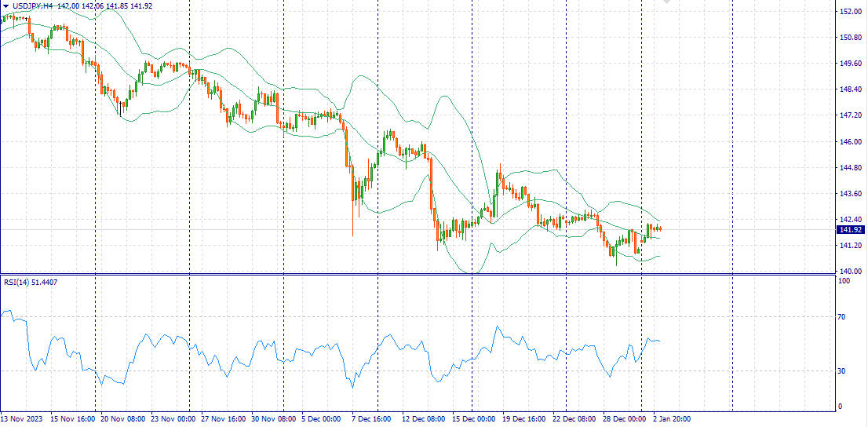Click the 28 Dec 00:00 time label
The image size is (868, 427).
[625, 419]
